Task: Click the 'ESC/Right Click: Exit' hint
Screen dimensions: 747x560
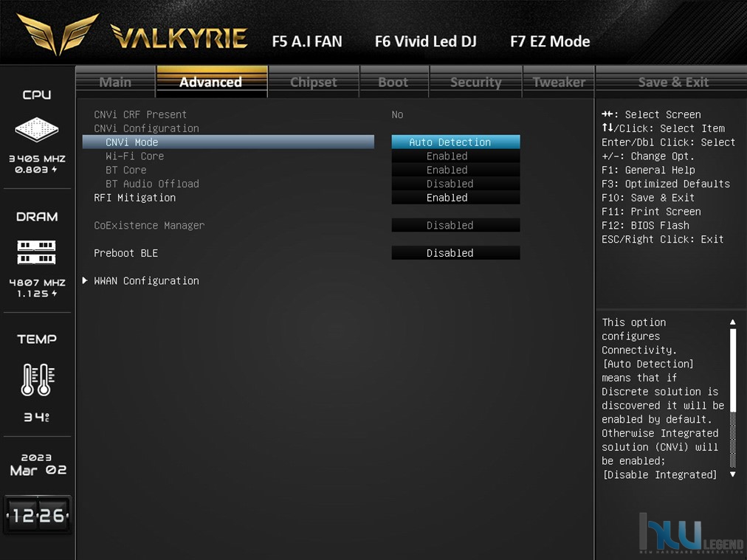Action: point(663,239)
